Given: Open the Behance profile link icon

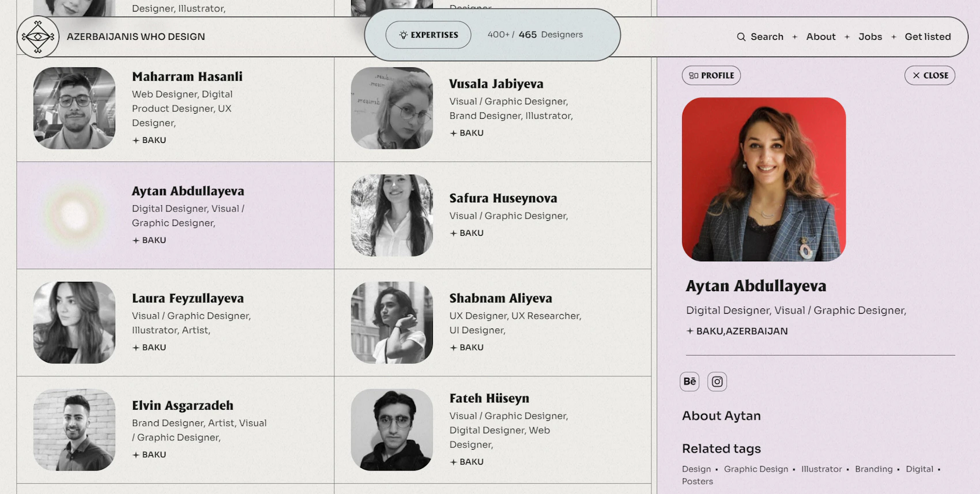Looking at the screenshot, I should pyautogui.click(x=689, y=382).
